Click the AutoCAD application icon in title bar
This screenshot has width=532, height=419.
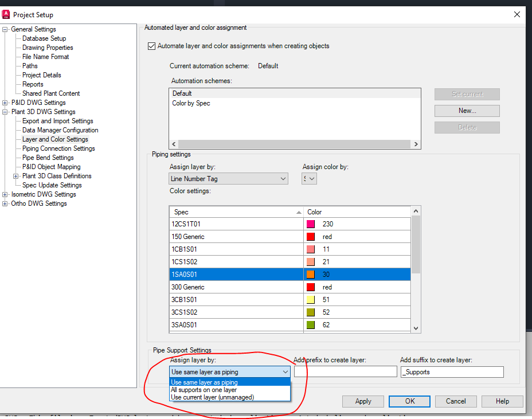point(7,14)
